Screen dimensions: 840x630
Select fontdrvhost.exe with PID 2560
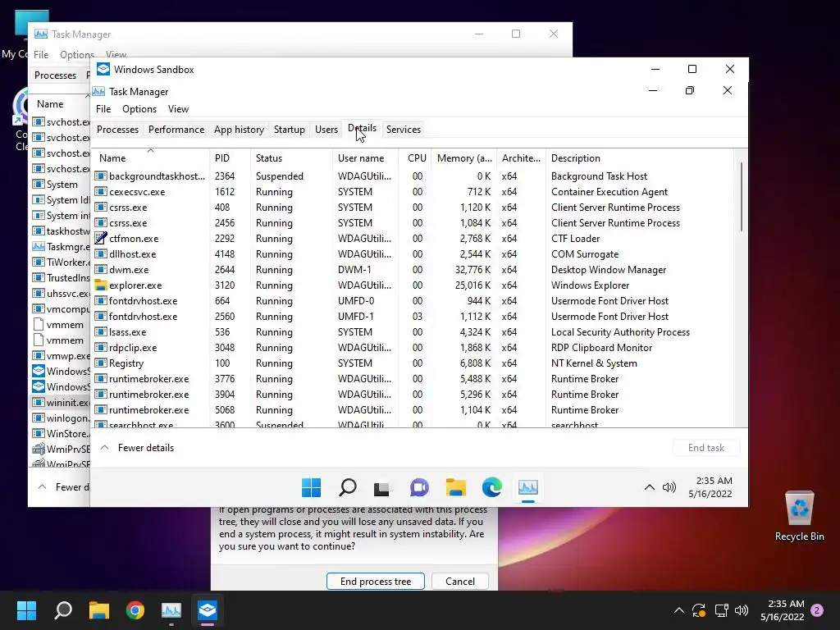pos(413,317)
